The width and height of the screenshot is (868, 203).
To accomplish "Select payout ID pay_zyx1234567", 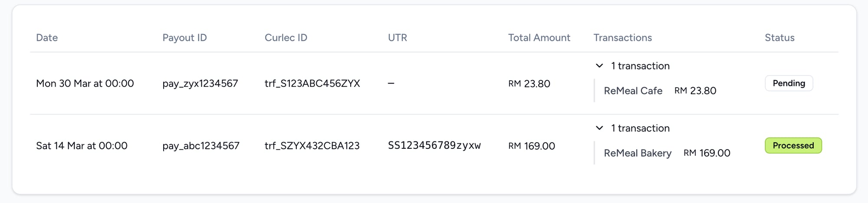I will click(x=200, y=83).
